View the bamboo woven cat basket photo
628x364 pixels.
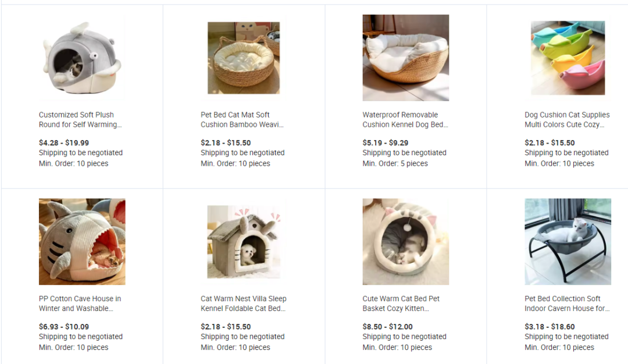(x=244, y=58)
